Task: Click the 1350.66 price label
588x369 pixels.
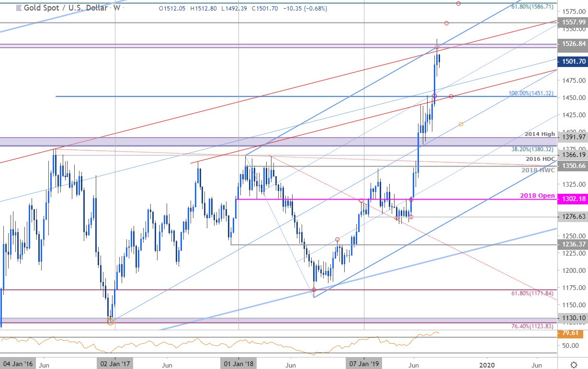Action: tap(573, 166)
